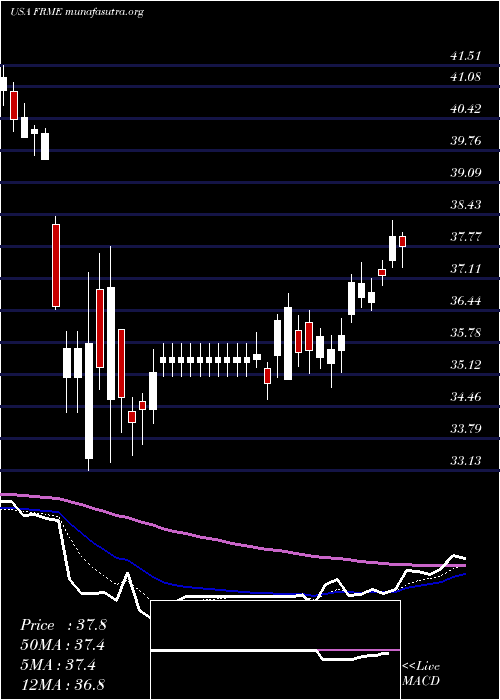Click the '12MA : 36.8' readout

pyautogui.click(x=63, y=685)
